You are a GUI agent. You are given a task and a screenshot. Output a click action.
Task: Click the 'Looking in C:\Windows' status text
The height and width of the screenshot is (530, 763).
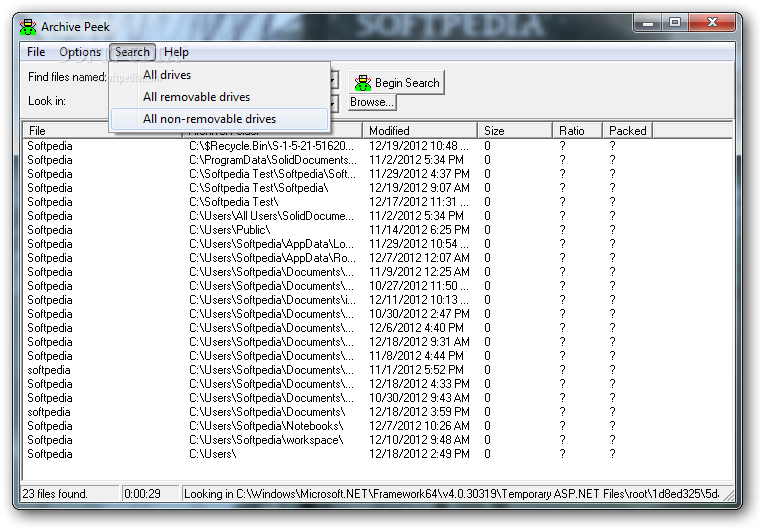point(452,494)
